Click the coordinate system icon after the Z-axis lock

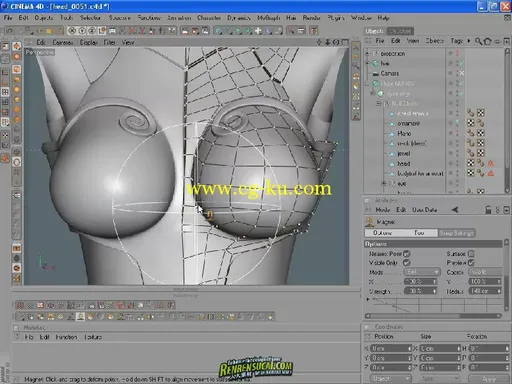102,31
